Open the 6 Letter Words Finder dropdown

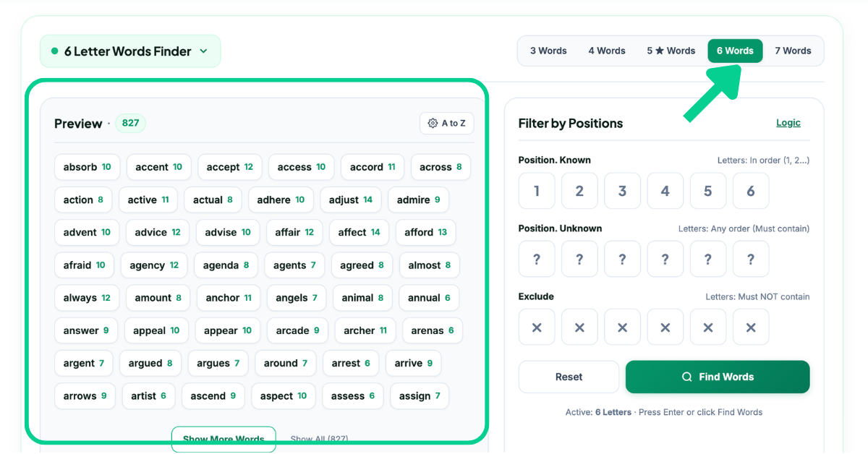point(130,51)
